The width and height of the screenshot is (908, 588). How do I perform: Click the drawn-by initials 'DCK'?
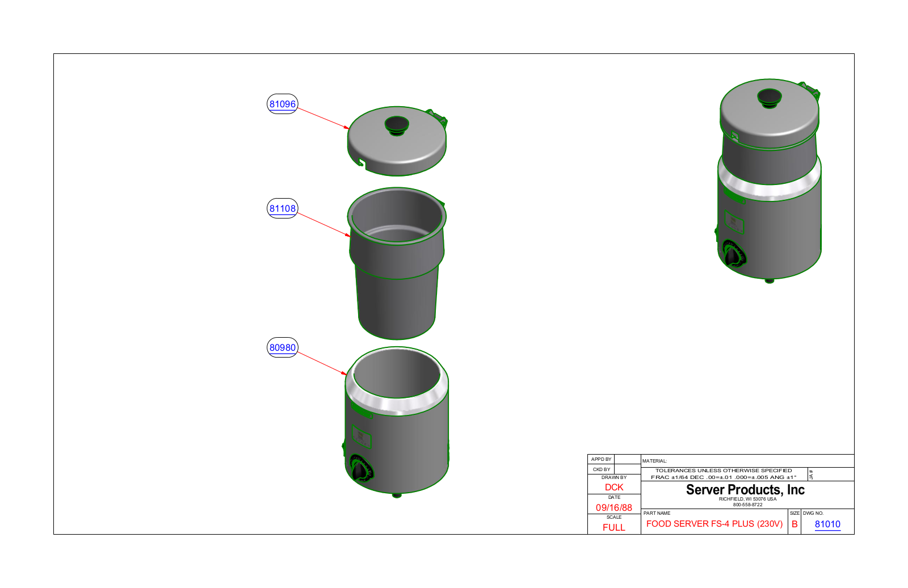(x=614, y=488)
